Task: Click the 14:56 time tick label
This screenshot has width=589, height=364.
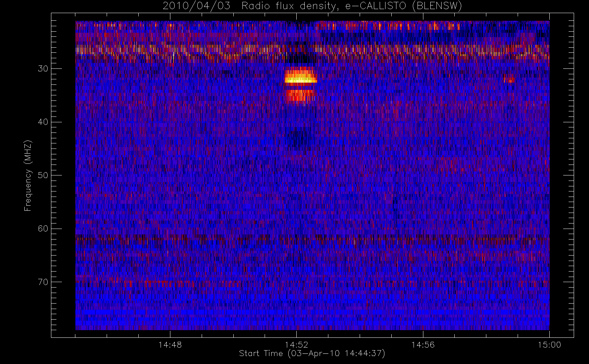Action: coord(423,345)
